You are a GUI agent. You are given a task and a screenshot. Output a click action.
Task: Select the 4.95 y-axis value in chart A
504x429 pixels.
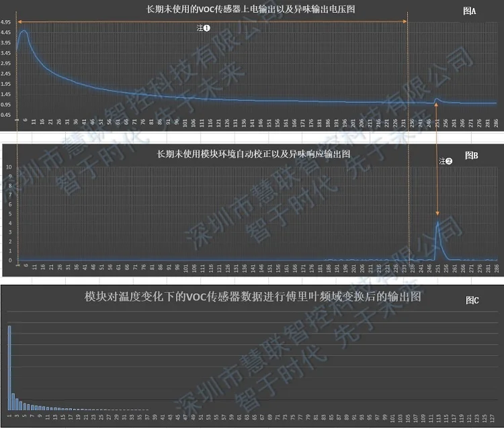5,22
